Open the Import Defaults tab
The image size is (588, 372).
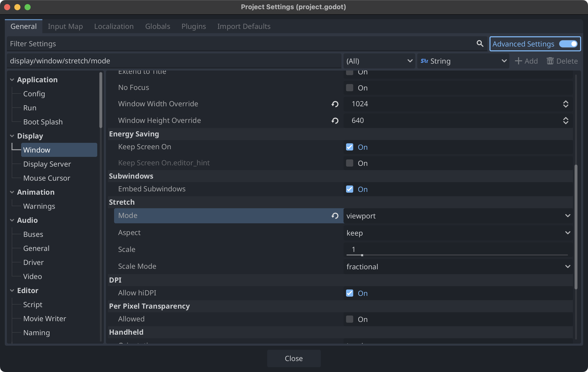tap(244, 26)
